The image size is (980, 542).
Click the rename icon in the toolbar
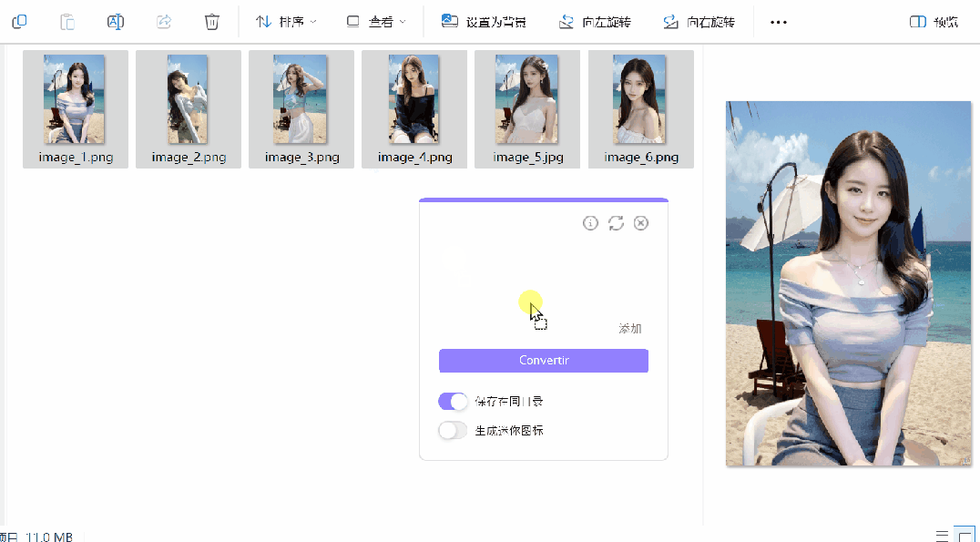click(x=116, y=22)
